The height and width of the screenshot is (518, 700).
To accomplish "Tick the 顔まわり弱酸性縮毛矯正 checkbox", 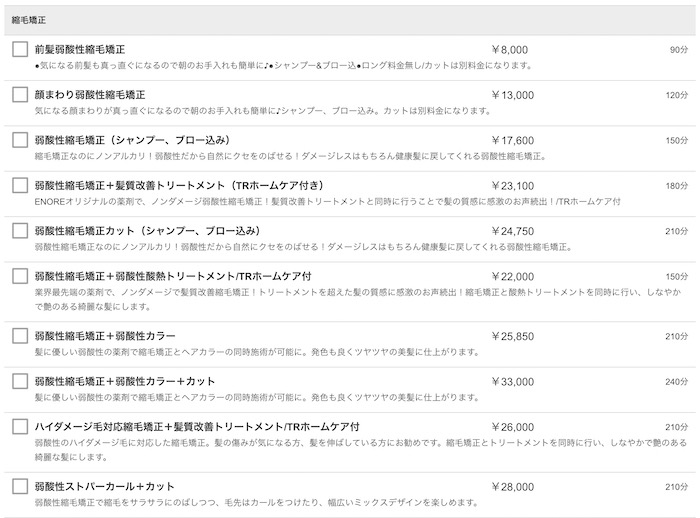I will coord(20,94).
